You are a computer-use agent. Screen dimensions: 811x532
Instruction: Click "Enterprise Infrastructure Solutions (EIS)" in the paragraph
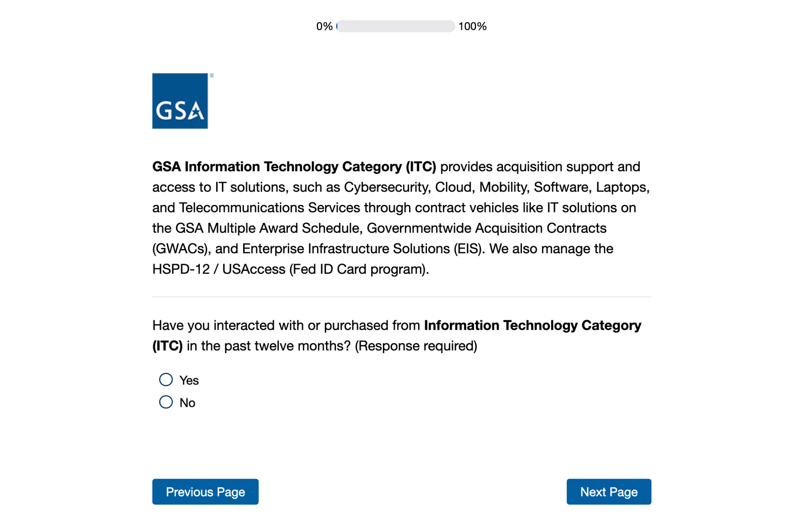[x=363, y=249]
